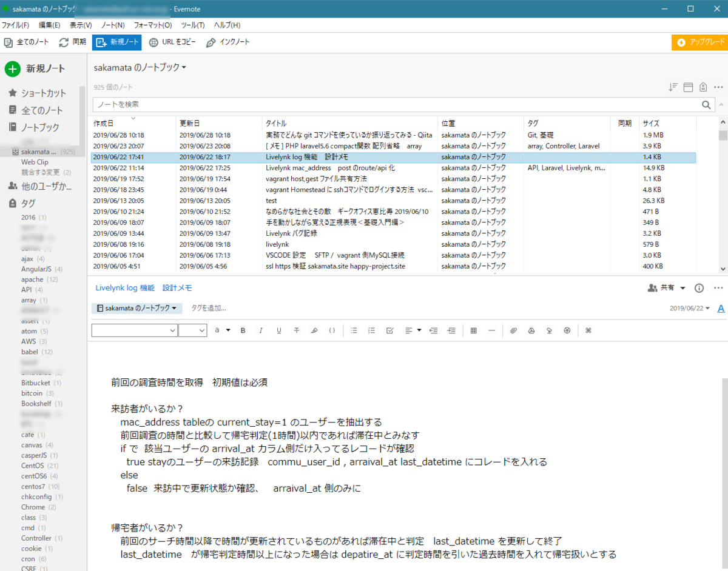
Task: Insert a numbered list
Action: [372, 330]
